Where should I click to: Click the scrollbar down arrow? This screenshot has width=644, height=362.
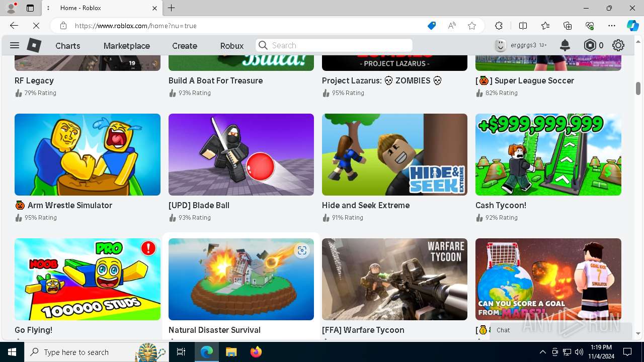pos(638,333)
